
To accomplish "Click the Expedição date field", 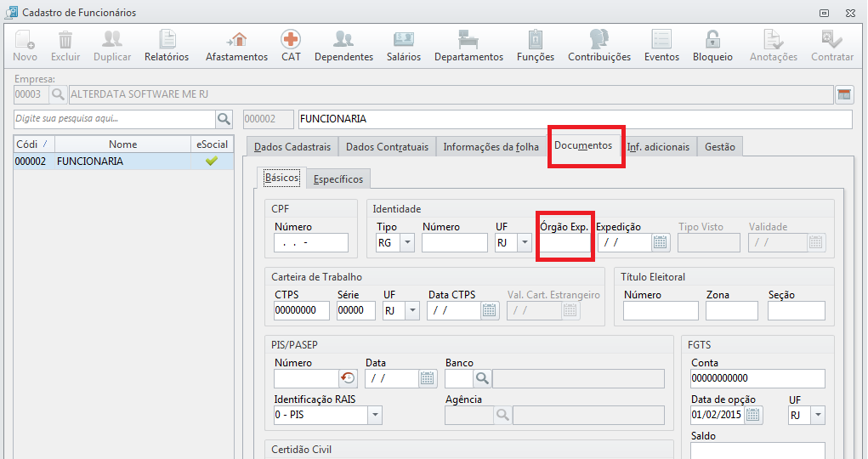I will click(x=624, y=242).
